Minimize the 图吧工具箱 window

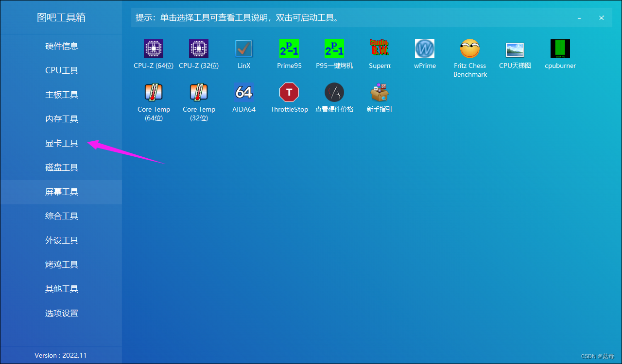[579, 18]
